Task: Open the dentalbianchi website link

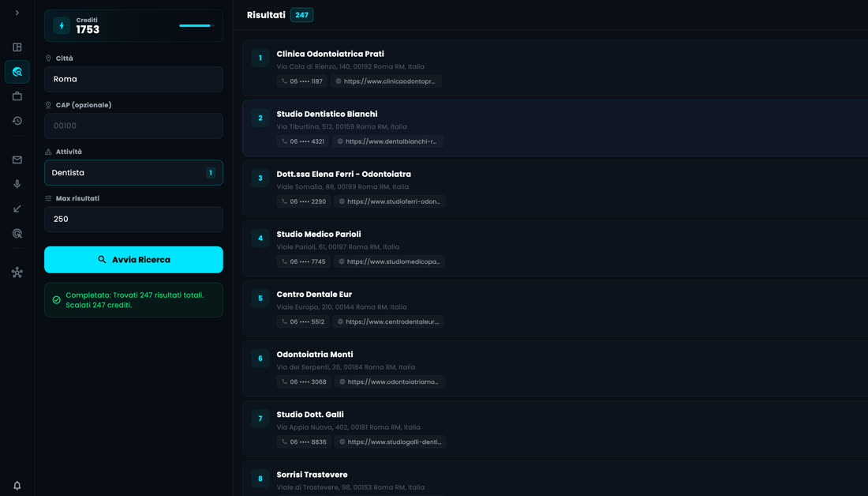Action: coord(387,141)
